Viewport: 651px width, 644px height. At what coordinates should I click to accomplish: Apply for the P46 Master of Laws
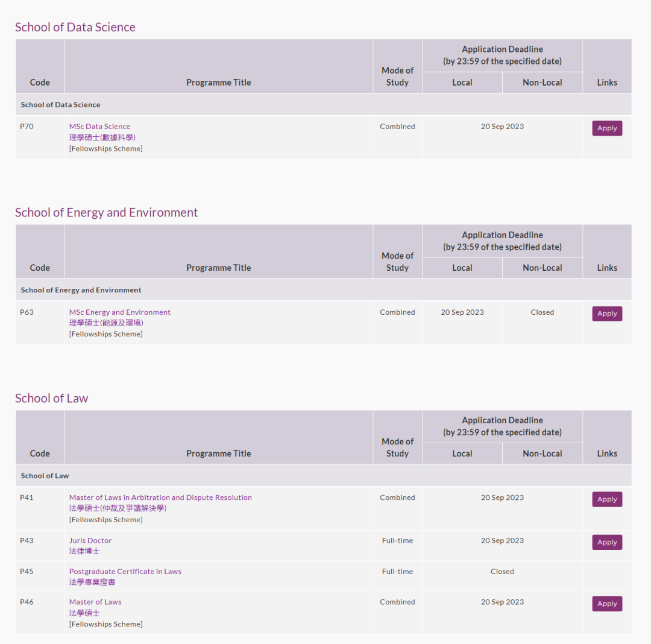coord(607,604)
